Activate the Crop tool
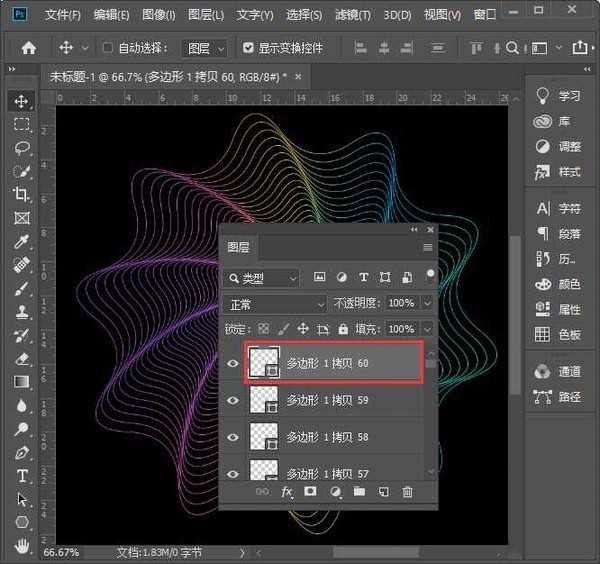The image size is (600, 564). pyautogui.click(x=21, y=195)
